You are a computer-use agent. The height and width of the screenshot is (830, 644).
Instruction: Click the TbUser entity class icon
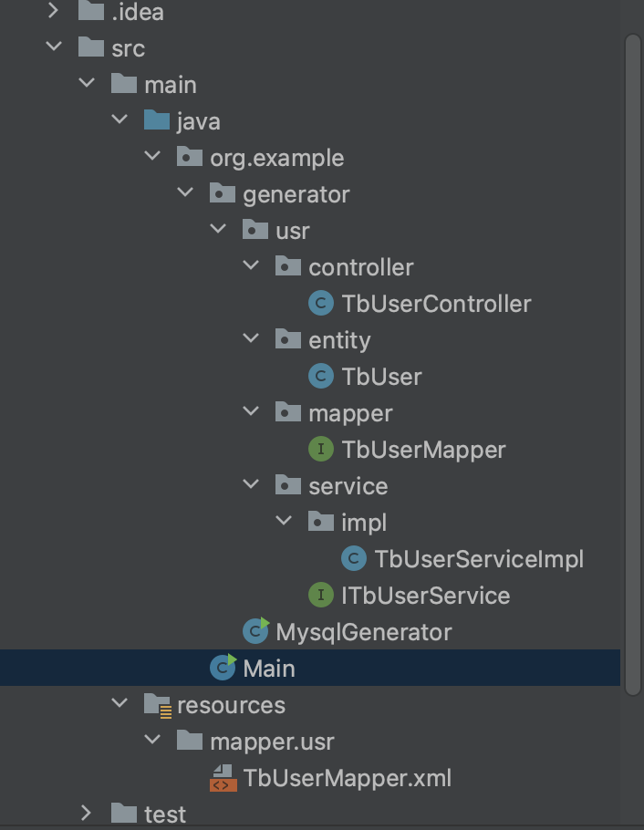click(x=321, y=377)
